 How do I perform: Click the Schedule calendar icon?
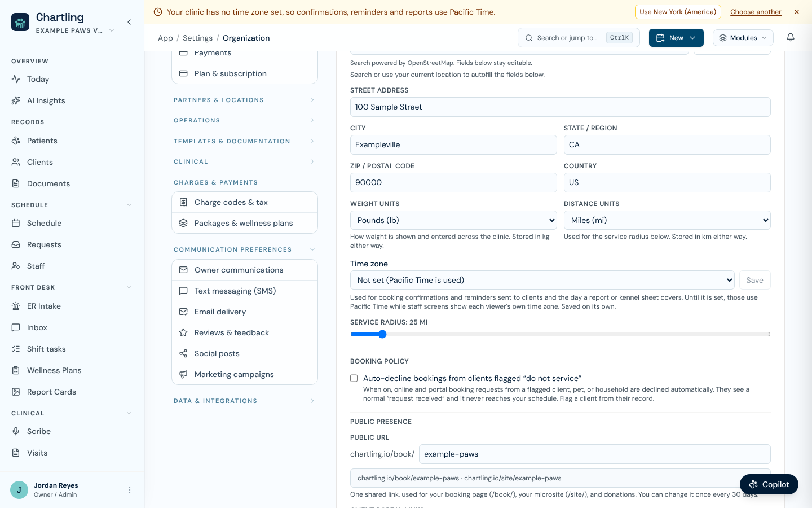click(x=16, y=224)
